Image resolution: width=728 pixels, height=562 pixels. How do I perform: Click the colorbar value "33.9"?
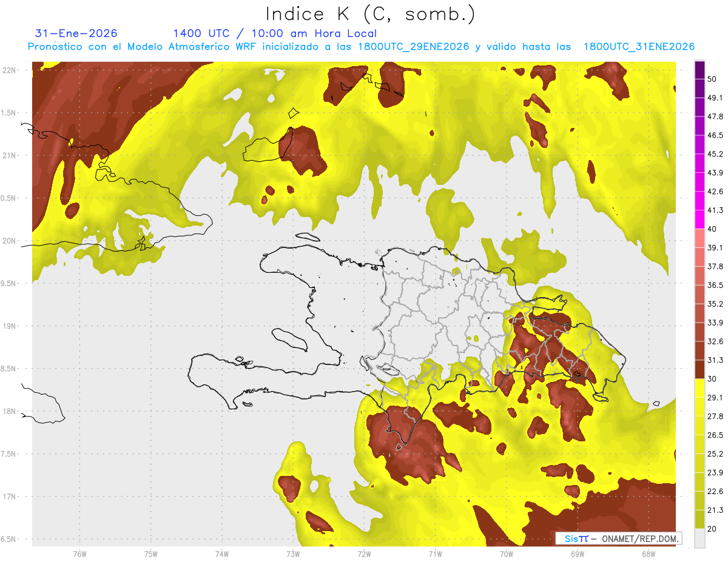pyautogui.click(x=715, y=323)
